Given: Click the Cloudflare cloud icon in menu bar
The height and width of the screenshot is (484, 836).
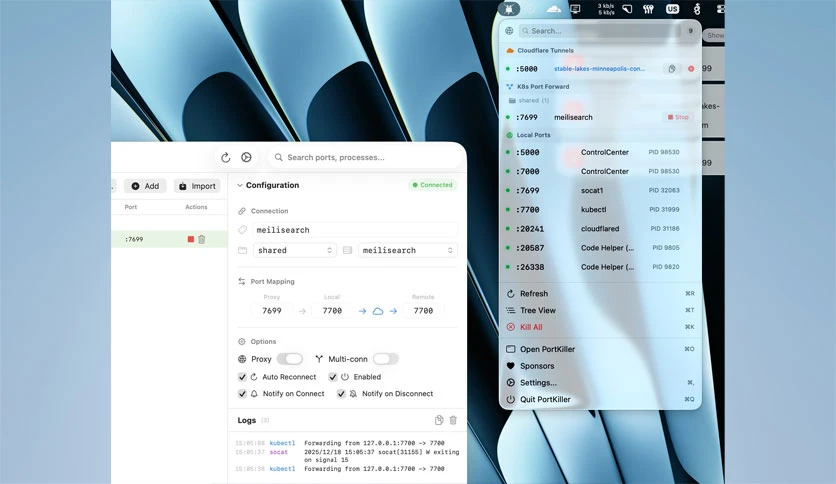Looking at the screenshot, I should (x=554, y=9).
